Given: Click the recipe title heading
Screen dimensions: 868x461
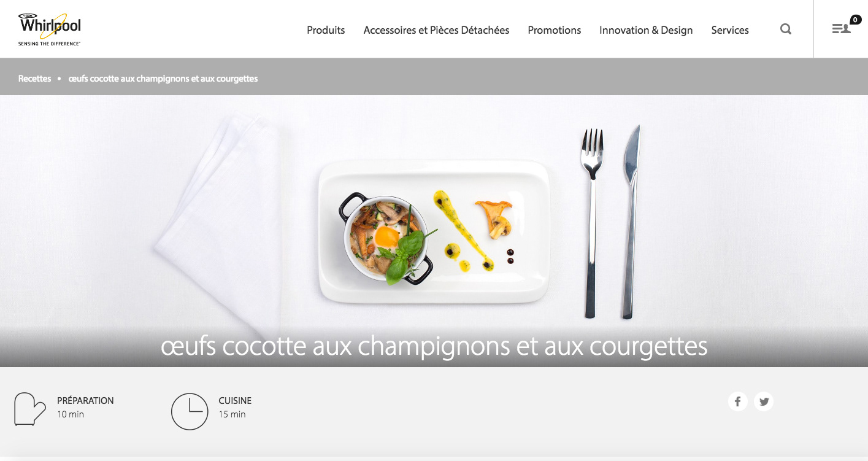Looking at the screenshot, I should (x=434, y=346).
